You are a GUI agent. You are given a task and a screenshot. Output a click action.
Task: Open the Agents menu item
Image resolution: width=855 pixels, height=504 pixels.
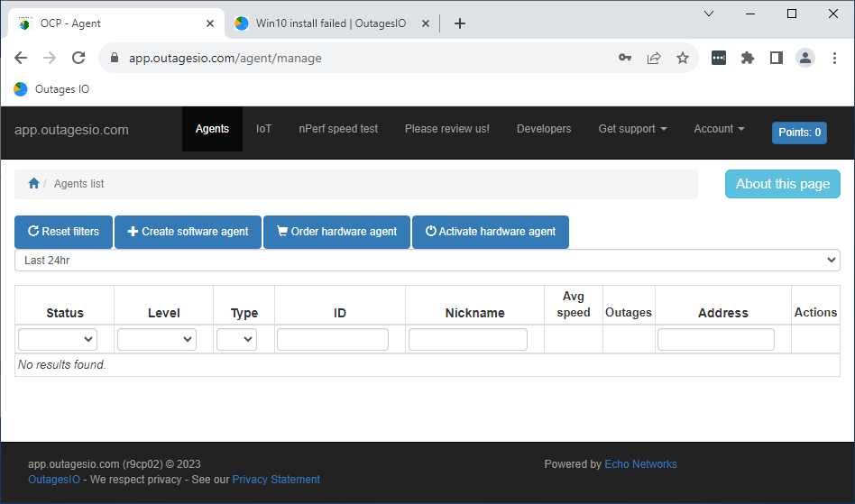(212, 129)
